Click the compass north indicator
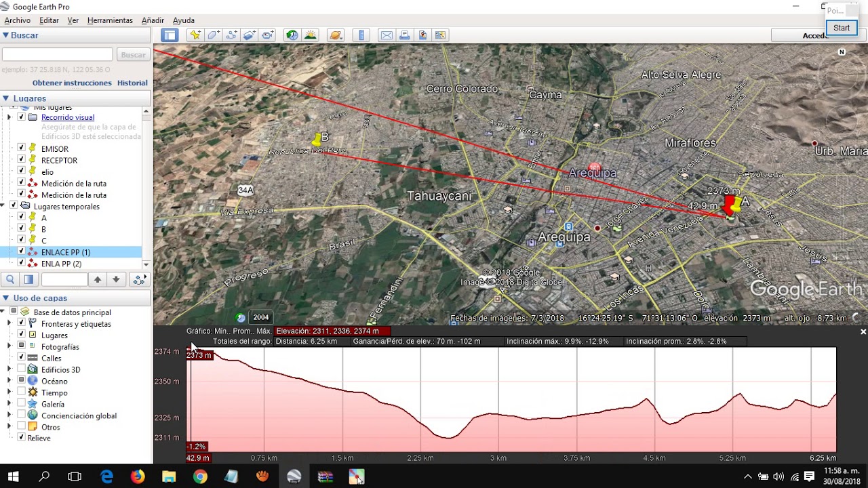Viewport: 868px width, 488px height. [x=842, y=52]
